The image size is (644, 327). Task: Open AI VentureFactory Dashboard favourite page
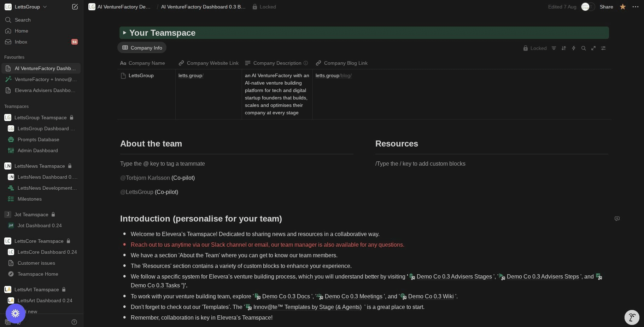pos(41,68)
